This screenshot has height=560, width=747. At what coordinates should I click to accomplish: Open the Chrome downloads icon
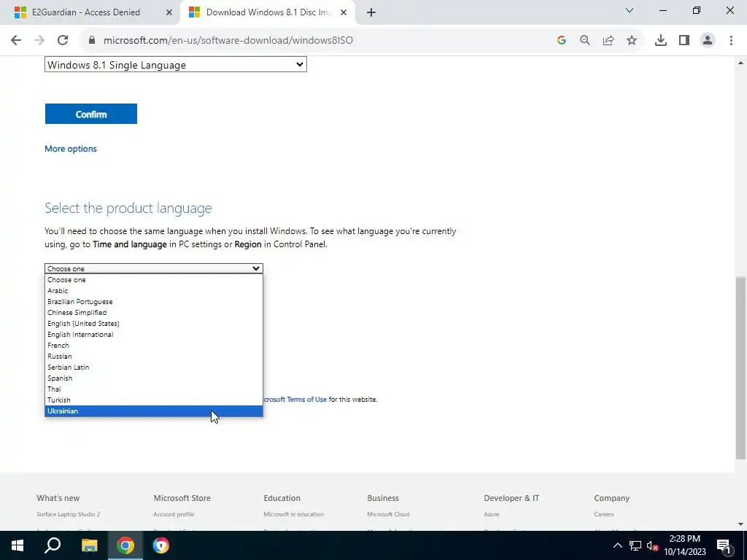pos(661,41)
